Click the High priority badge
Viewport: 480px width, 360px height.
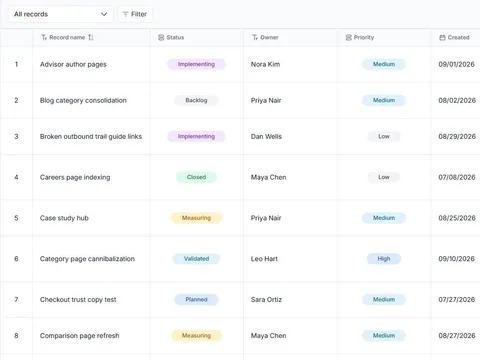[384, 259]
